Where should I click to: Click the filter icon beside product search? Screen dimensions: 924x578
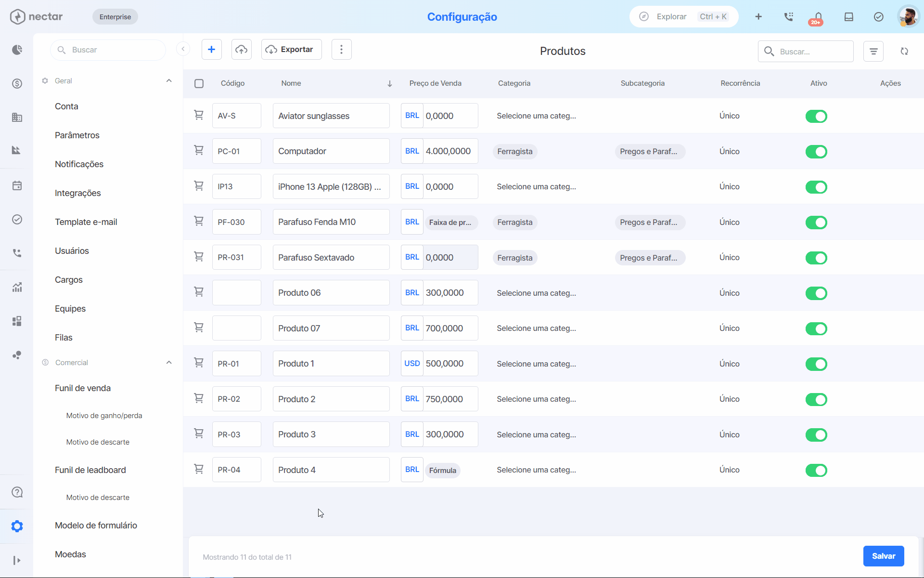tap(873, 52)
